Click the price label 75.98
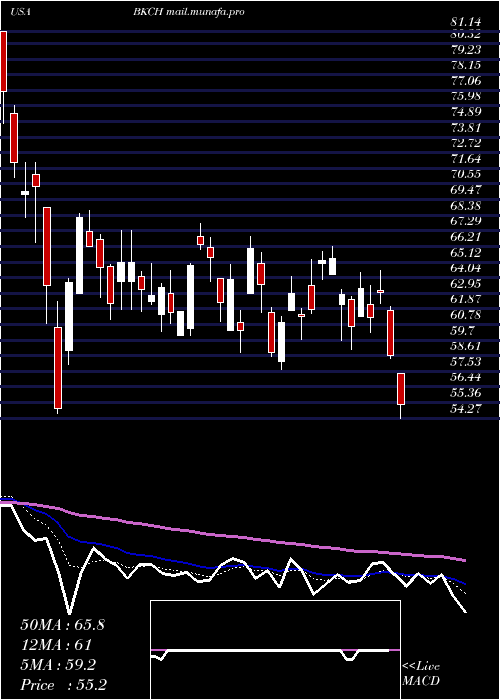The image size is (500, 700). (x=467, y=96)
